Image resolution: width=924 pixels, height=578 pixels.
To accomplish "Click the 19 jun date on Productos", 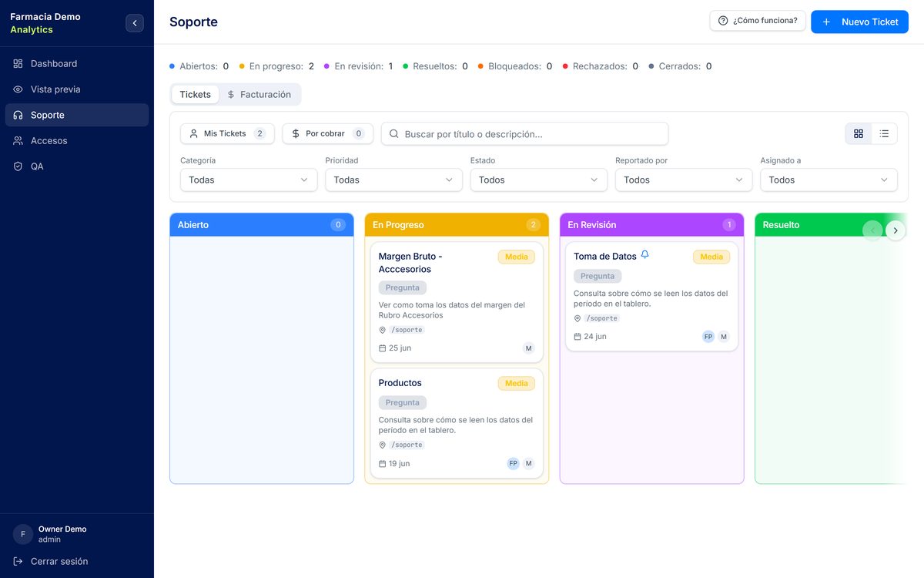I will [x=394, y=464].
